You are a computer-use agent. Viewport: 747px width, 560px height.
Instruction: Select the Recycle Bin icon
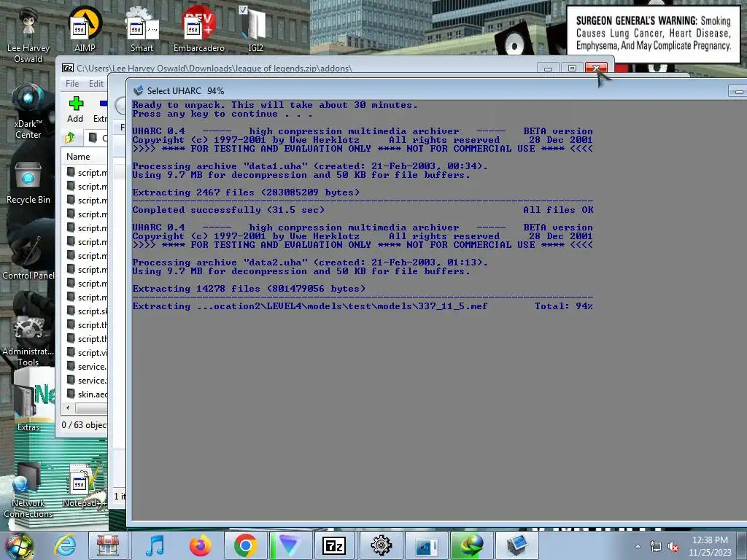click(x=28, y=183)
